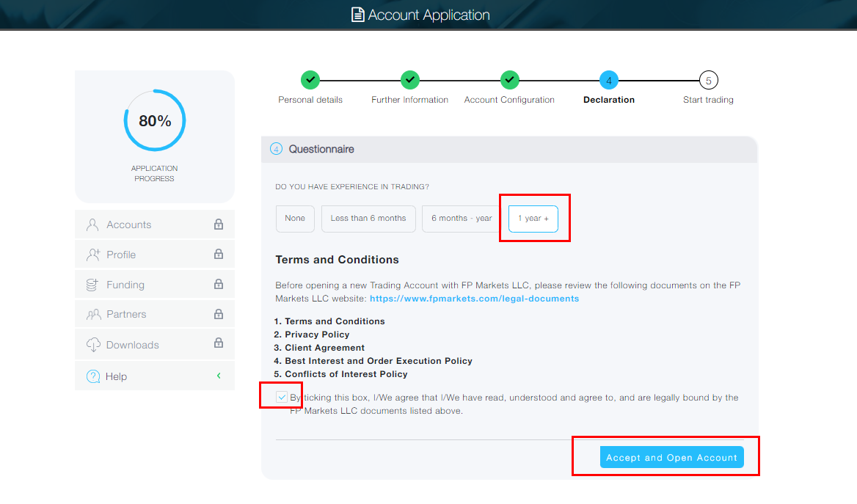This screenshot has height=504, width=857.
Task: Go to Personal details step
Action: point(310,80)
